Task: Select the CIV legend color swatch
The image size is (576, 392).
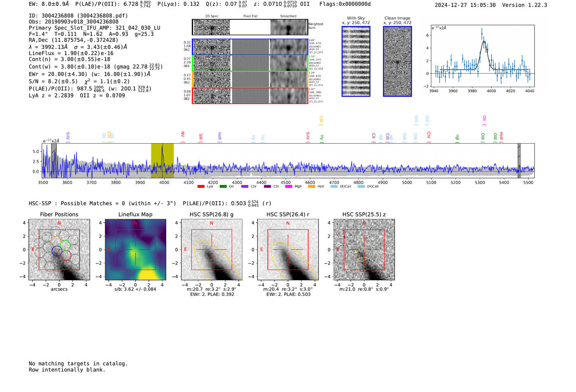Action: pos(245,187)
